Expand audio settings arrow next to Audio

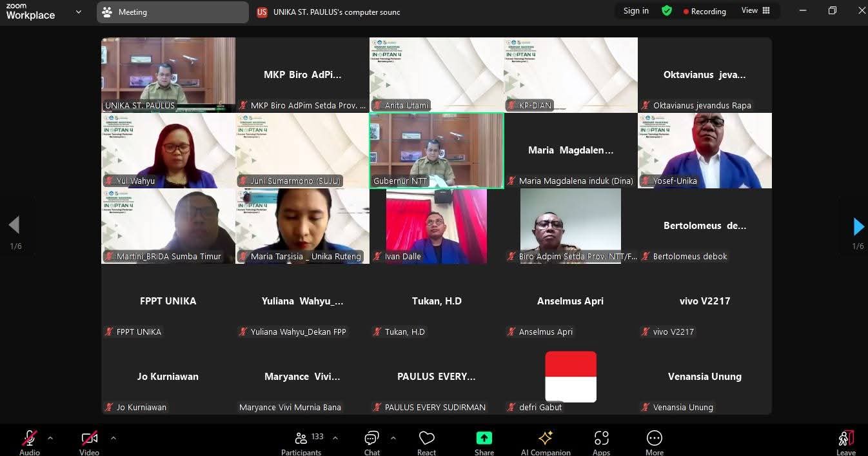pyautogui.click(x=50, y=438)
